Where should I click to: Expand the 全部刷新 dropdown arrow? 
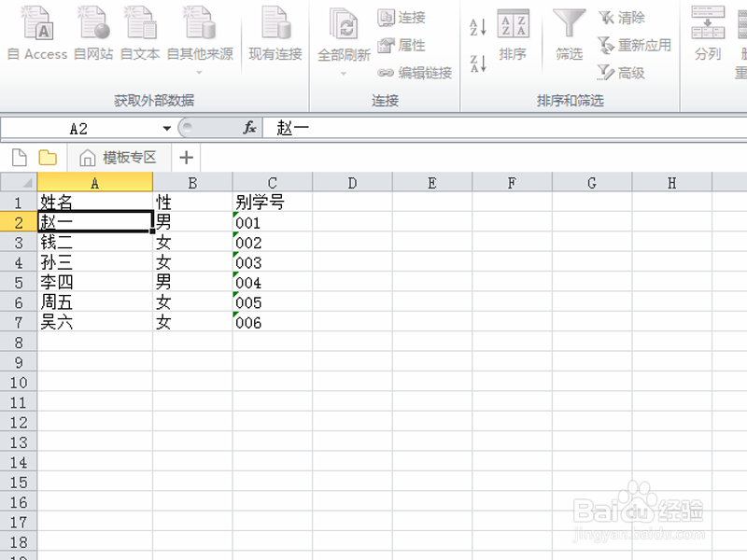coord(344,74)
